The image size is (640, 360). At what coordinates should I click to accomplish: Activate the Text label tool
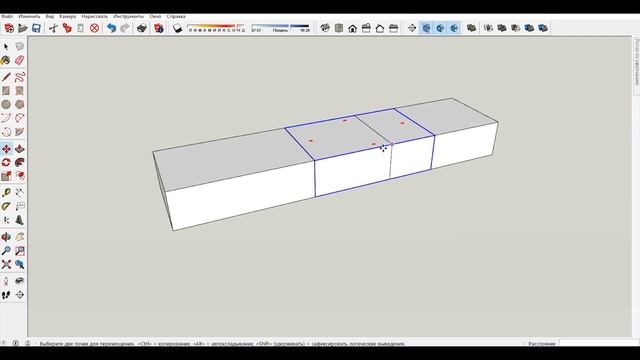pyautogui.click(x=19, y=207)
